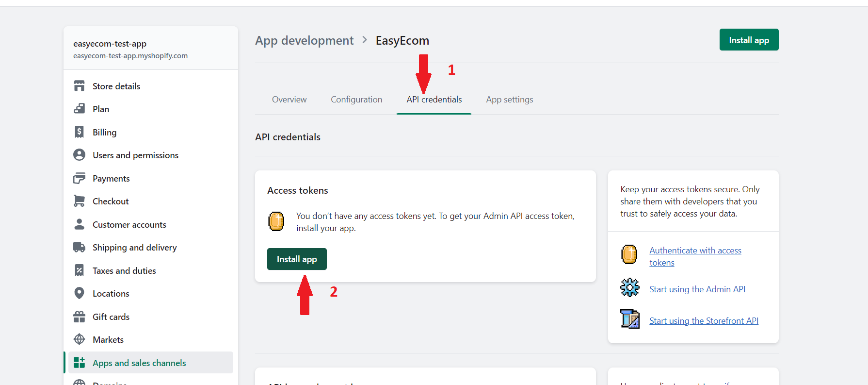The height and width of the screenshot is (385, 868).
Task: Click the Customer accounts person icon
Action: 79,224
